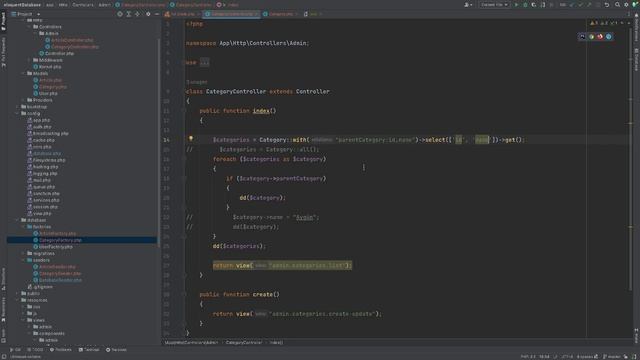Open the user account dropdown in toolbar
Image resolution: width=640 pixels, height=360 pixels.
point(468,5)
